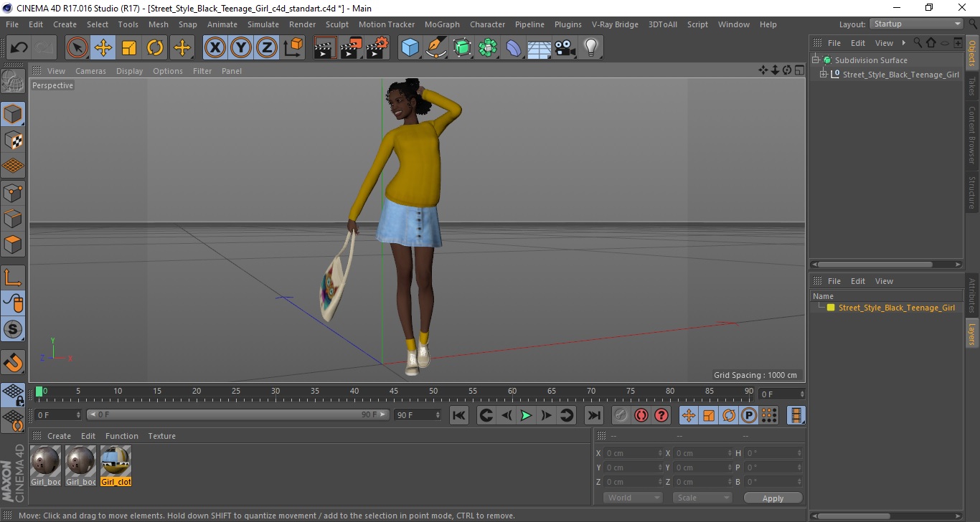Open the deformer Bend tool
The width and height of the screenshot is (980, 522).
coord(514,48)
